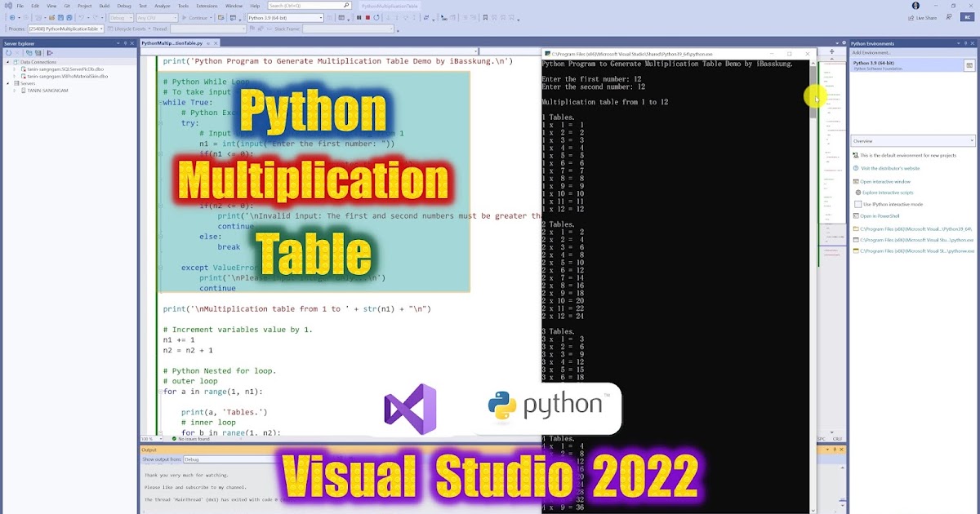Click the Visit the distributor's website link

890,167
